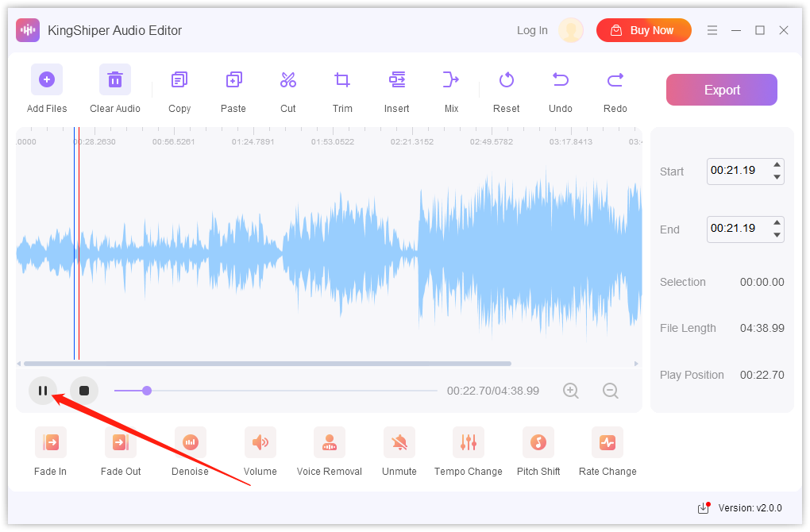The image size is (810, 532).
Task: Open the Volume adjustment
Action: point(260,442)
